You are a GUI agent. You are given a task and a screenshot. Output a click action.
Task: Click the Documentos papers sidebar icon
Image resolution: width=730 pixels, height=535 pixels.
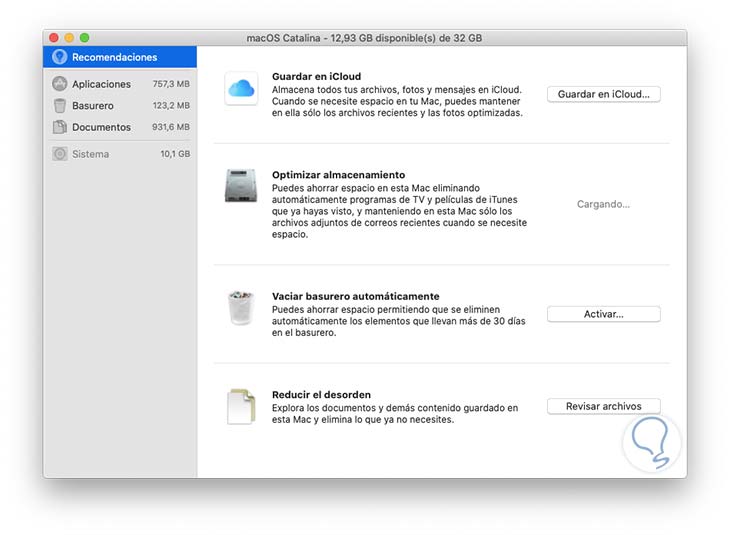[60, 127]
